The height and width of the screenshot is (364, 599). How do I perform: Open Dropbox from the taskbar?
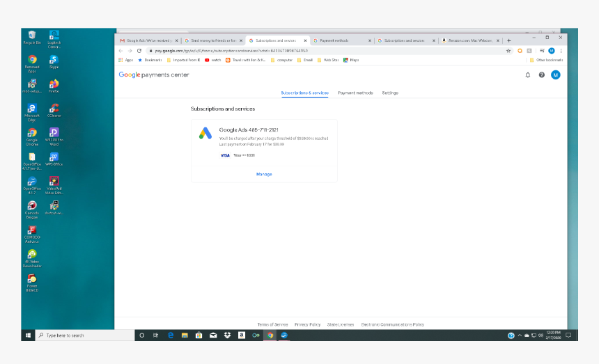tap(227, 335)
